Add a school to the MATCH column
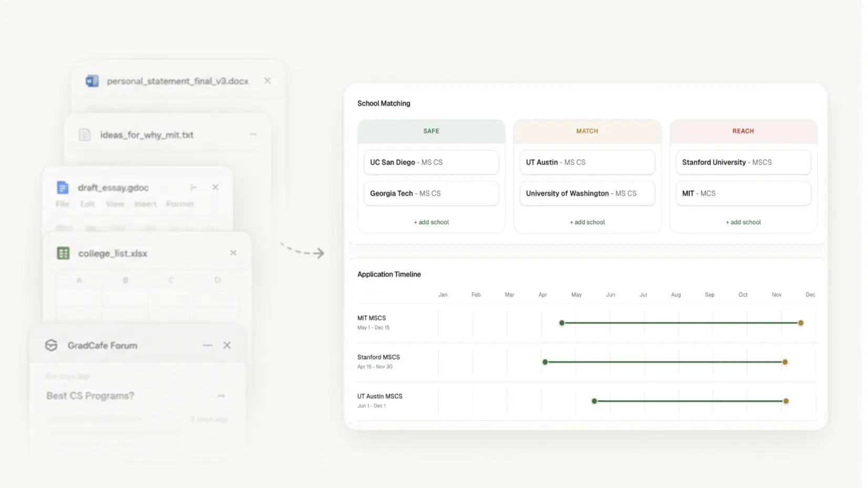Screen dimensions: 868x488 click(587, 222)
